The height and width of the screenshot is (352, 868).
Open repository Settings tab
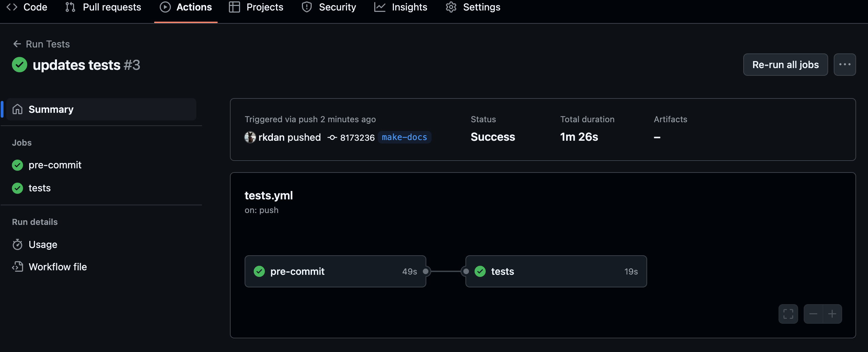[x=473, y=7]
